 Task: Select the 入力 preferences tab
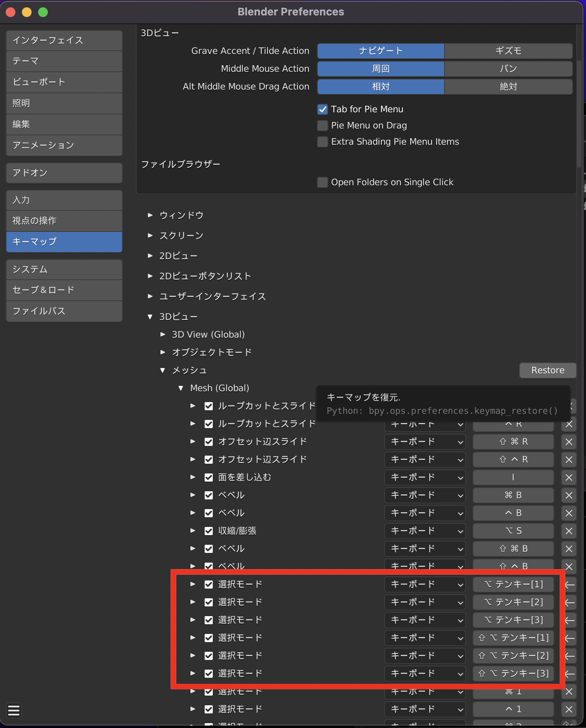click(64, 200)
